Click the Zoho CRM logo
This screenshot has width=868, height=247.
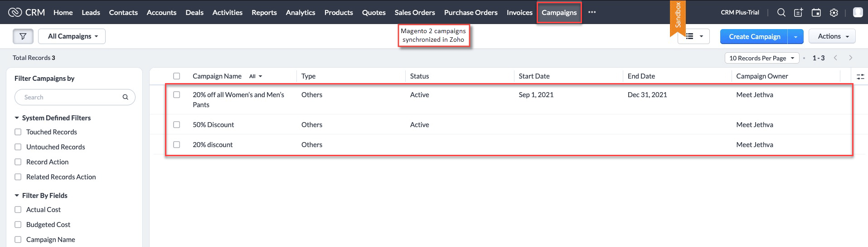click(x=27, y=12)
